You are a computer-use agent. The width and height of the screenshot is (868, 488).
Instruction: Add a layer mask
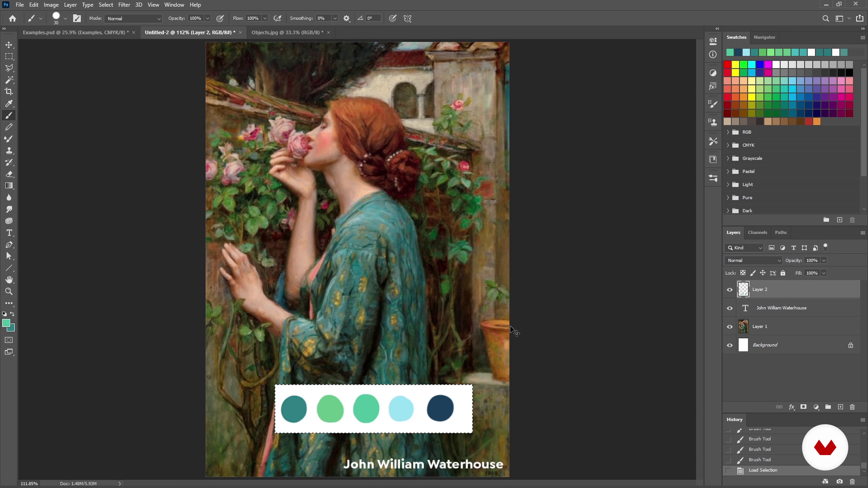pyautogui.click(x=804, y=407)
